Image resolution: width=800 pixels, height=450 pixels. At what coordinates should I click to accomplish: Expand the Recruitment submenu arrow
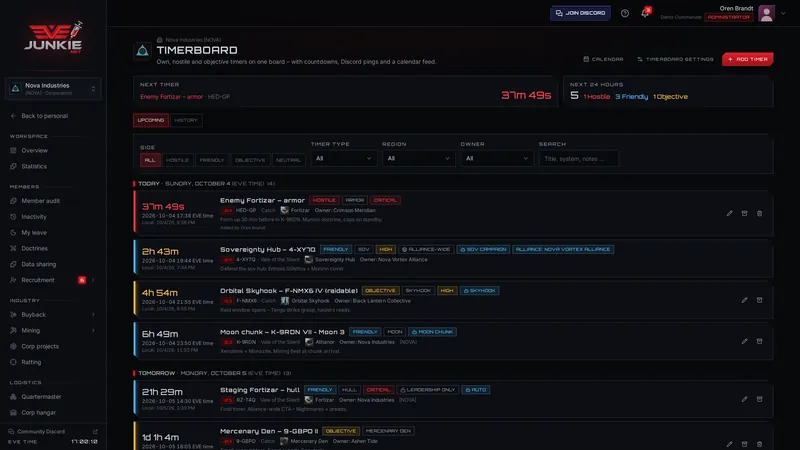point(93,280)
